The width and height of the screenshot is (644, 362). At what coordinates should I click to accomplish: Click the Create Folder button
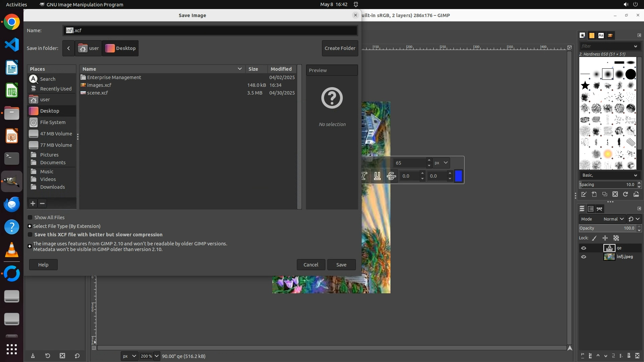(340, 48)
